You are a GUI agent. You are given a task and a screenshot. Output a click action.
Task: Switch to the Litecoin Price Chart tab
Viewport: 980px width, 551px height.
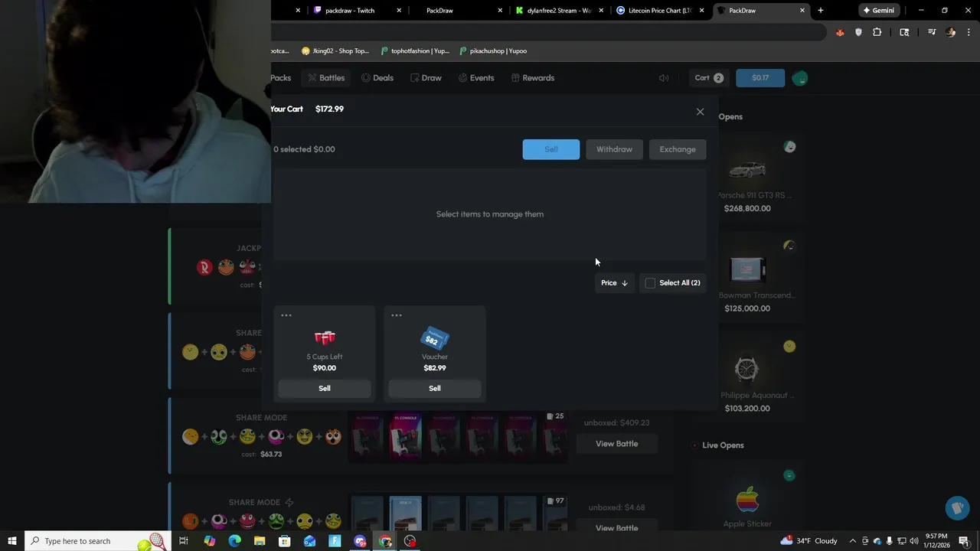(660, 11)
